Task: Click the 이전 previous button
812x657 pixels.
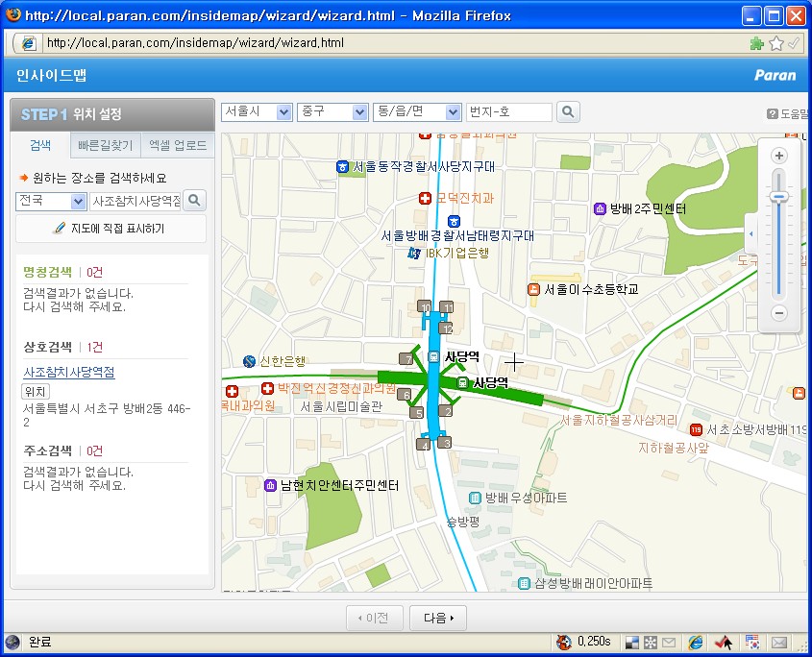Action: point(375,618)
